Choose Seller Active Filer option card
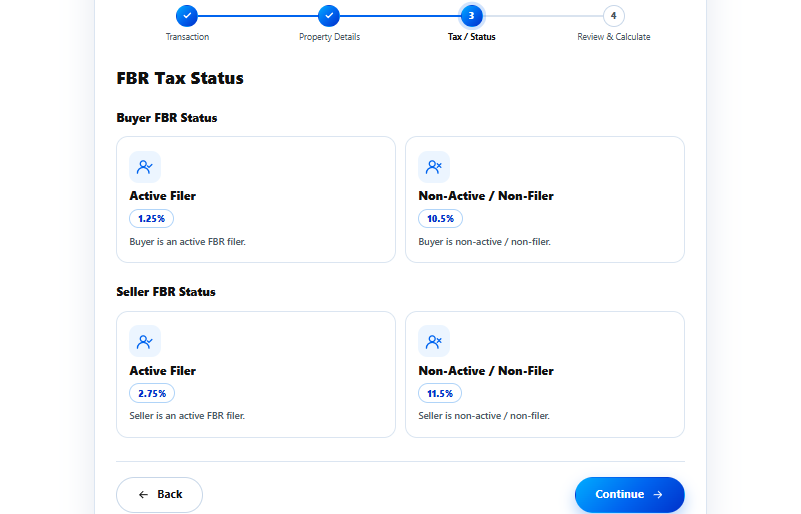 point(256,375)
